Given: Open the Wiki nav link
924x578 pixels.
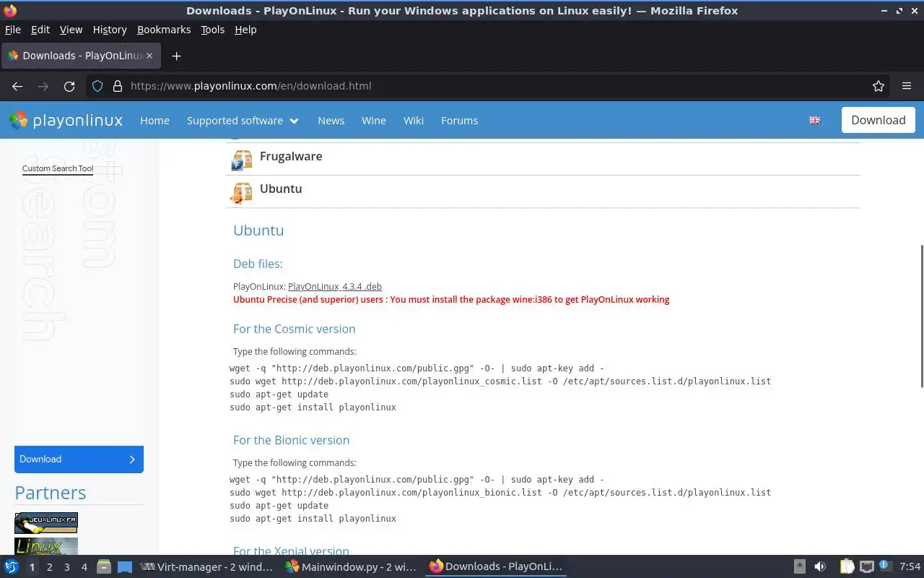Looking at the screenshot, I should click(414, 121).
